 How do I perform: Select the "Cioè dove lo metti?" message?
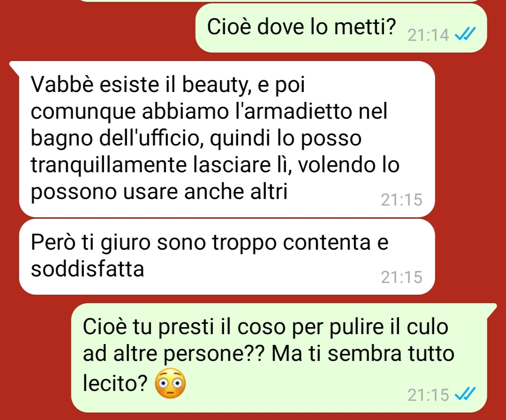click(x=341, y=28)
